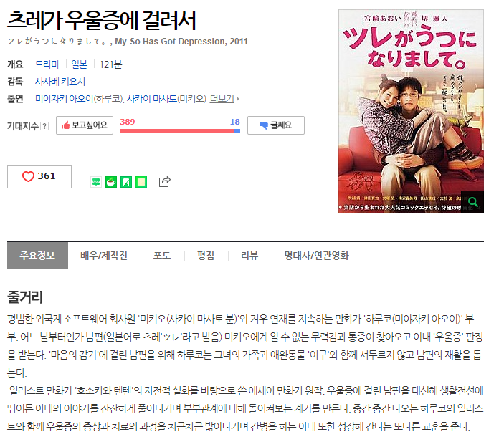The width and height of the screenshot is (504, 447).
Task: Like the movie with heart 361
Action: pos(39,177)
